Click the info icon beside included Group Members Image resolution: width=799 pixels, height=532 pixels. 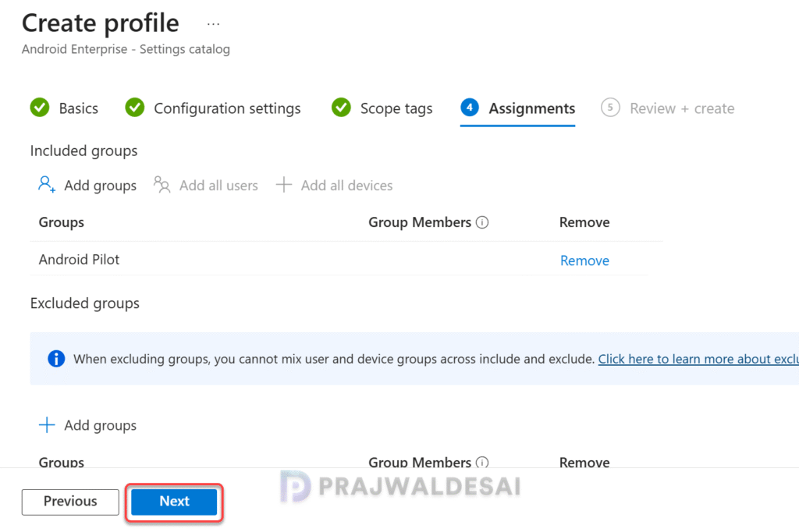(482, 222)
